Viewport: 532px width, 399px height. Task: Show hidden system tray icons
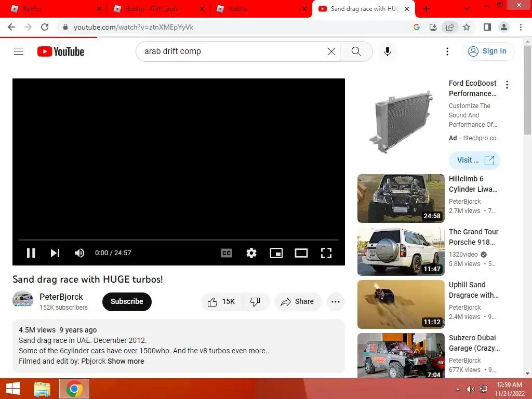[x=458, y=389]
